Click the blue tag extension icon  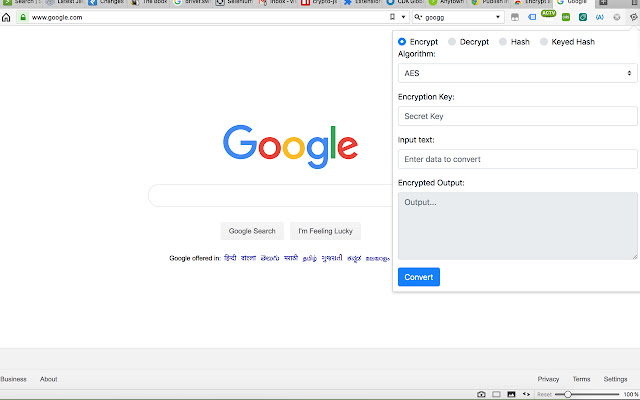pyautogui.click(x=532, y=17)
